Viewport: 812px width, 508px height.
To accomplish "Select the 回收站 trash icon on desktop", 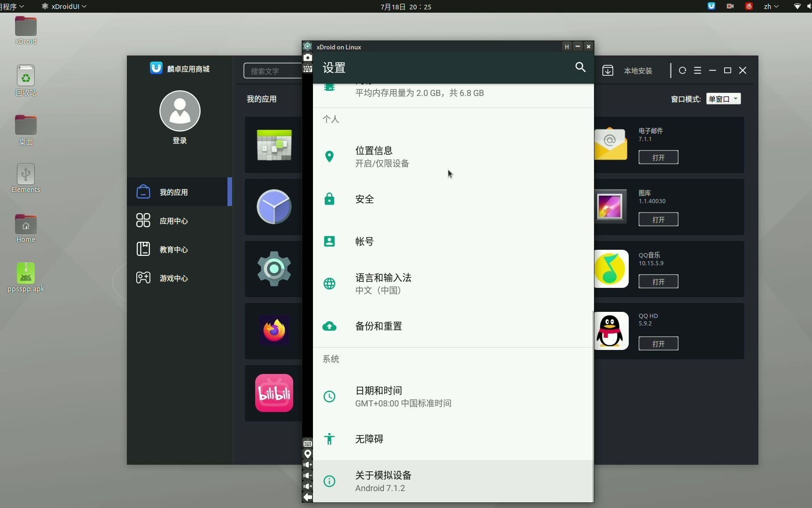I will [26, 81].
